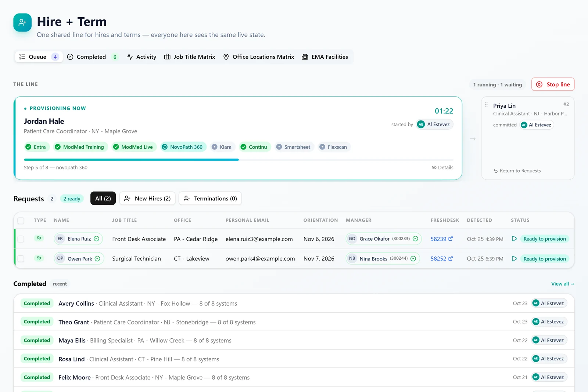Open the EMA Facilities tab
Image resolution: width=588 pixels, height=392 pixels.
[x=325, y=57]
